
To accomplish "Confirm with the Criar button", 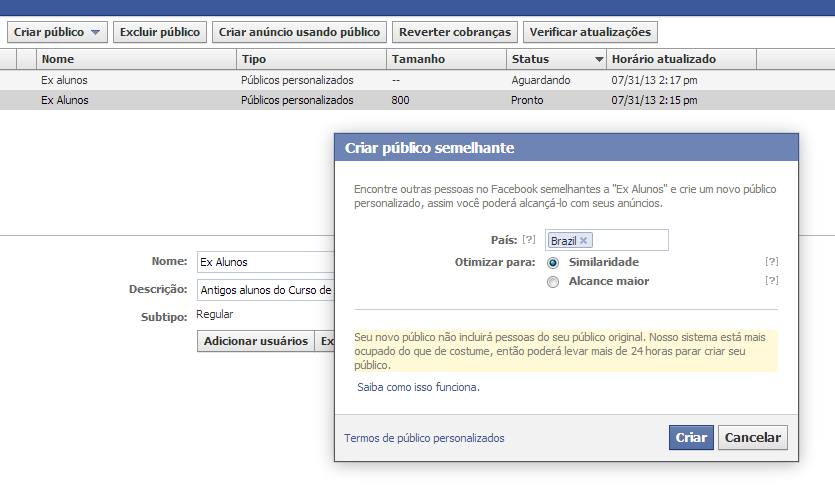I will pyautogui.click(x=691, y=438).
